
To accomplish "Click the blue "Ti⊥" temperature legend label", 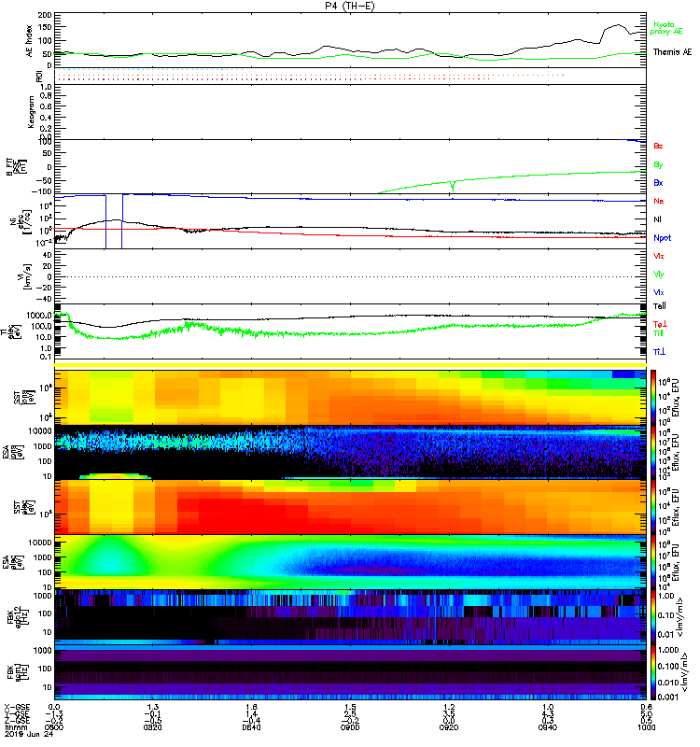I will click(x=659, y=352).
